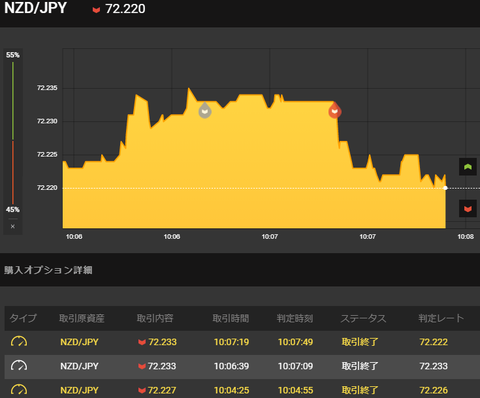
Task: Click the red LOW arrow button
Action: tap(468, 209)
